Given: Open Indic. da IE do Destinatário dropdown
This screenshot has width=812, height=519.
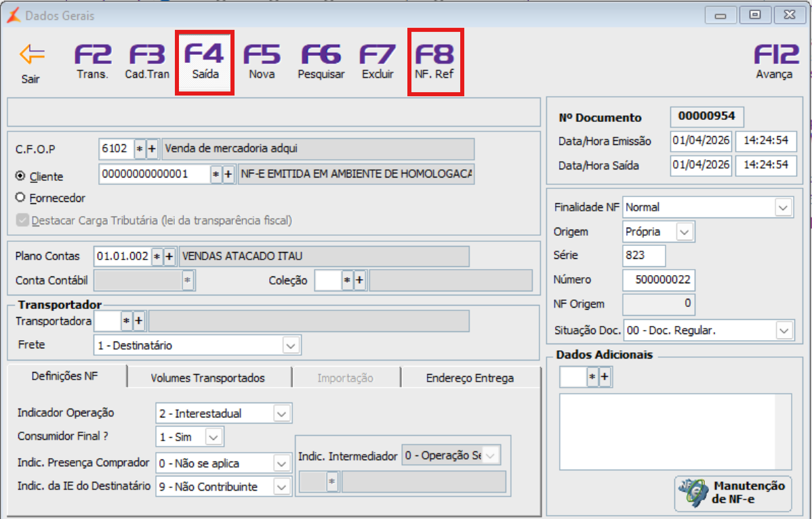Looking at the screenshot, I should (x=281, y=486).
